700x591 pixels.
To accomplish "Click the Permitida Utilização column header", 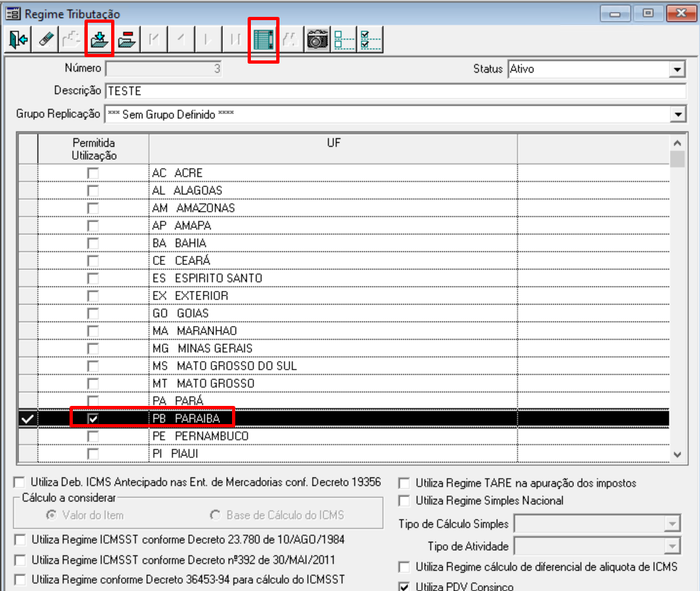I will tap(94, 149).
